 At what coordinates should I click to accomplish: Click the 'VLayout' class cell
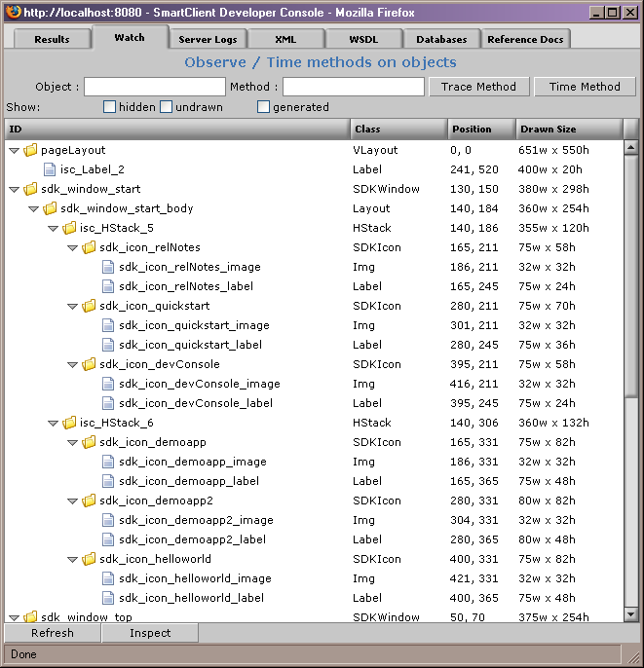(375, 150)
